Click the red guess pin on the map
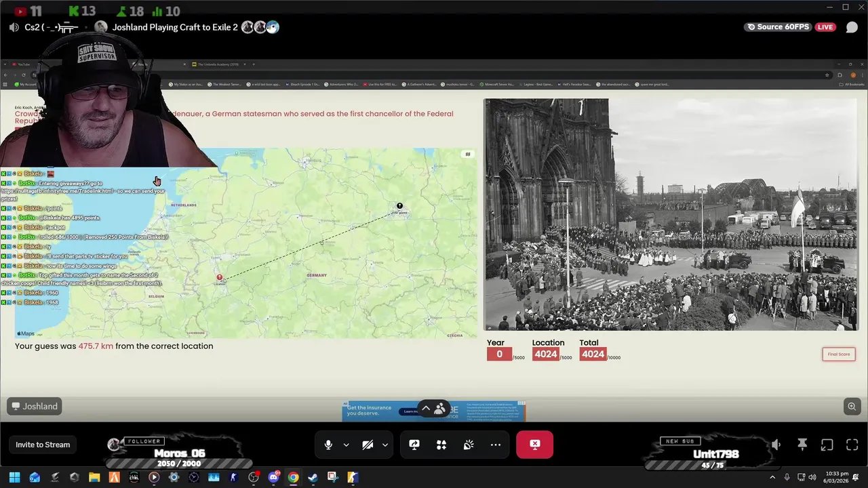868x488 pixels. tap(220, 277)
